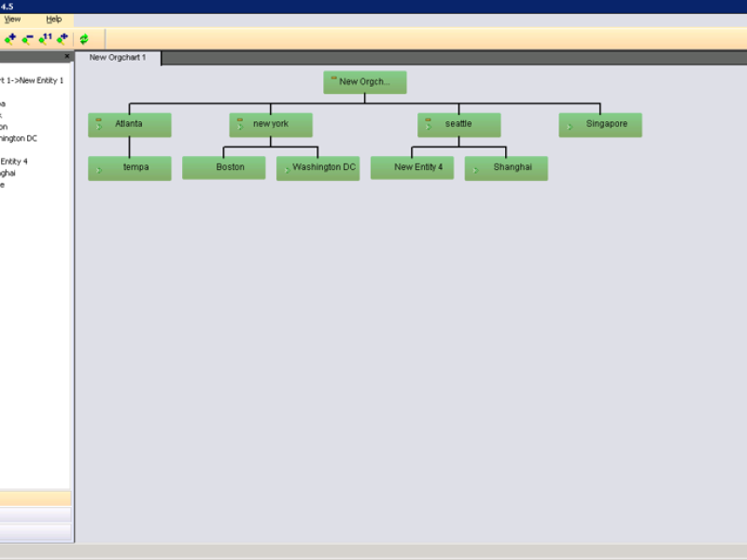Click the green chevron on Singapore node
The image size is (747, 560).
pos(570,127)
